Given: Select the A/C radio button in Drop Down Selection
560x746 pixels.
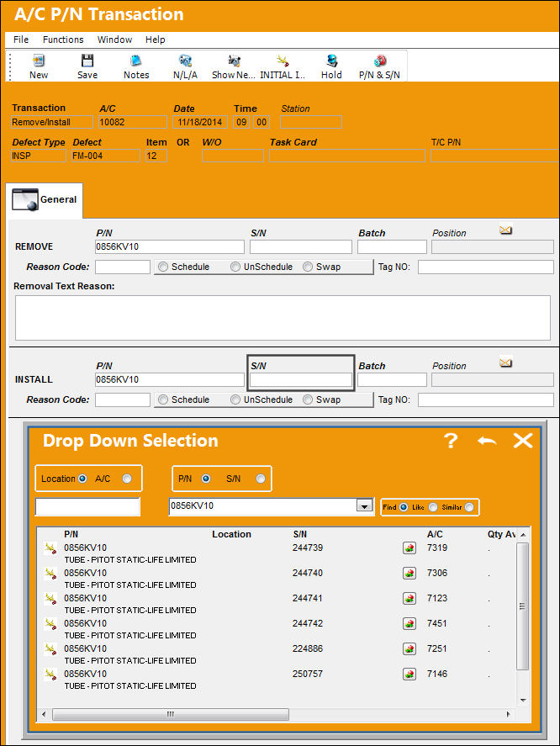Looking at the screenshot, I should click(127, 479).
